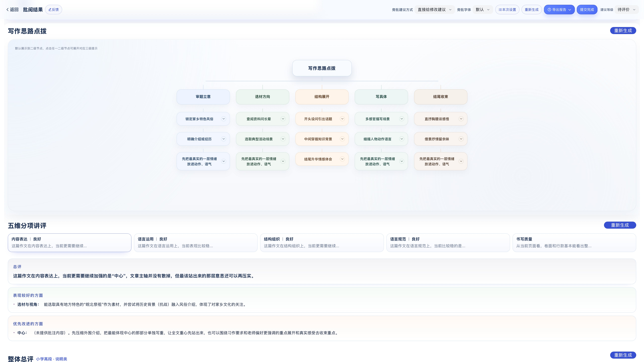Viewport: 644px width, 362px height.
Task: Regenerate the 写作思路点拨 section
Action: coord(623,30)
